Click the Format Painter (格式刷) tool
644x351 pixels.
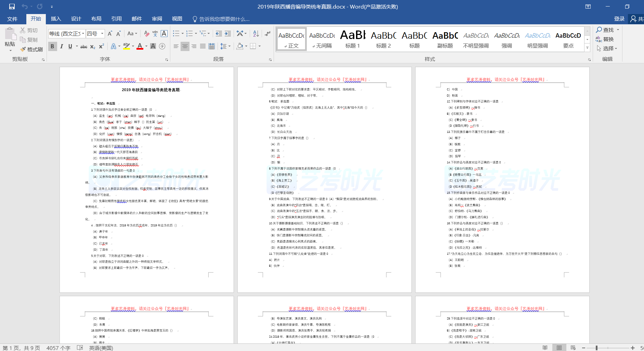point(31,49)
